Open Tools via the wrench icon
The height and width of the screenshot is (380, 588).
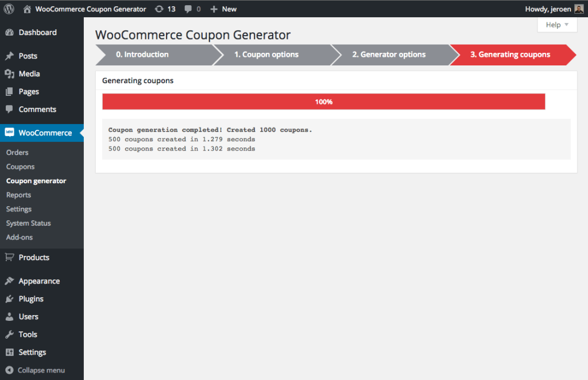pyautogui.click(x=10, y=334)
